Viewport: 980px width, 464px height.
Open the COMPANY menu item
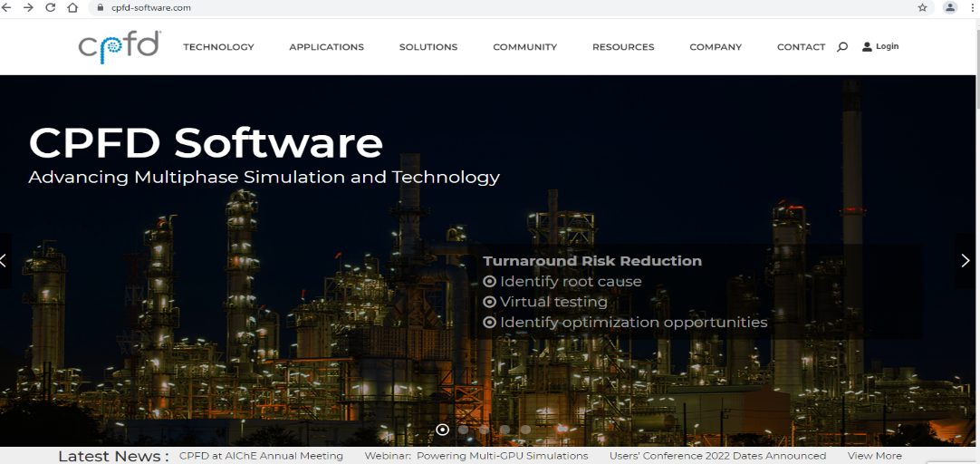[x=715, y=47]
